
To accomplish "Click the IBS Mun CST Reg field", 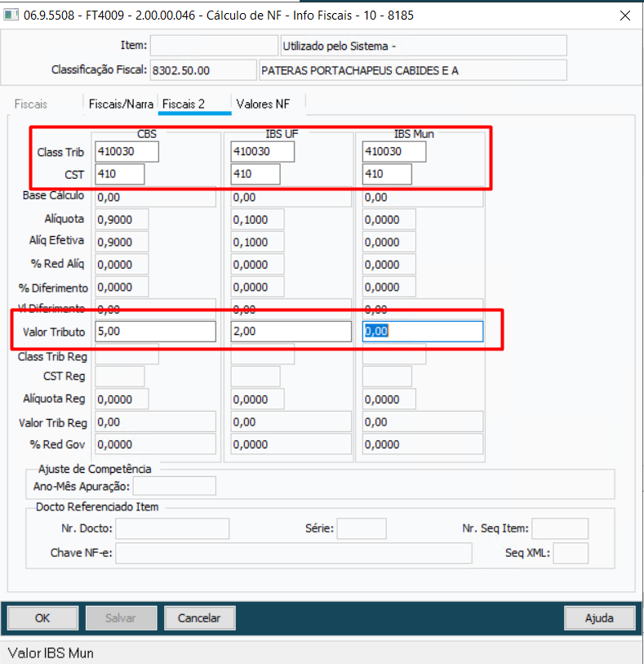I will tap(387, 376).
